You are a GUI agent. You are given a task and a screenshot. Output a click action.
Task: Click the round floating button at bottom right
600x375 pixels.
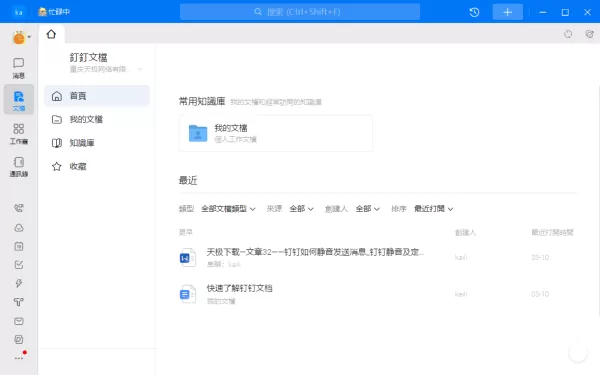click(578, 352)
